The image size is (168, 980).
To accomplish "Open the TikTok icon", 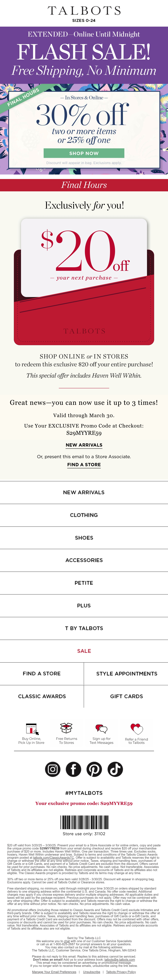I will (115, 769).
